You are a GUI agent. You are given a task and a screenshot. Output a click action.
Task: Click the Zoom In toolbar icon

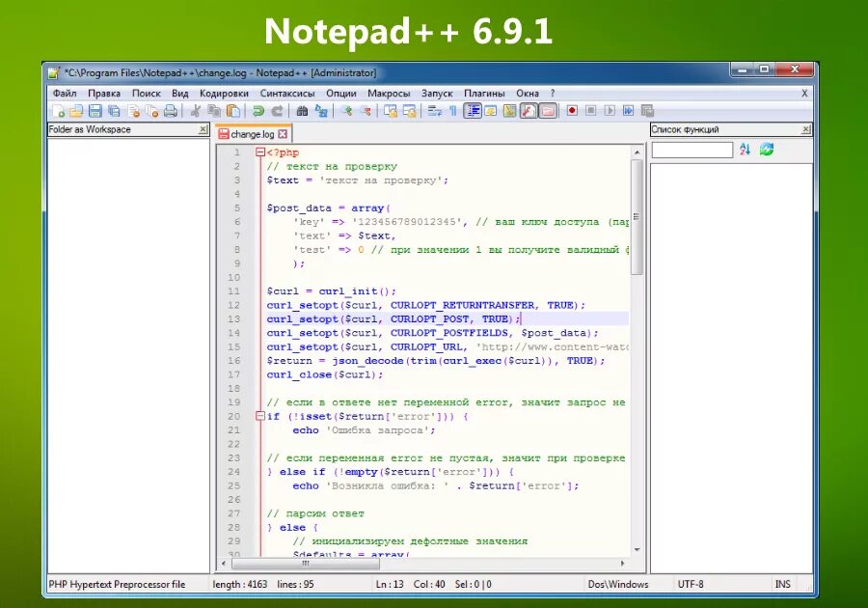[346, 111]
